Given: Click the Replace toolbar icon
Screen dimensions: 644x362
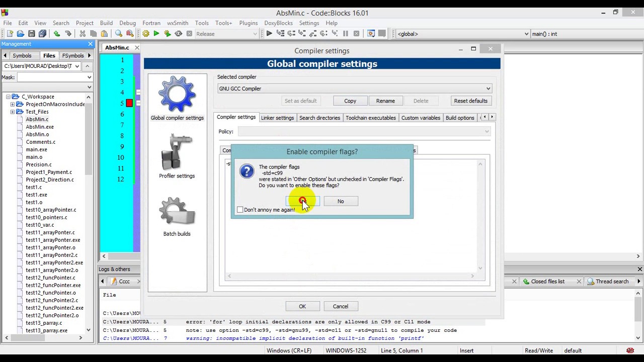Looking at the screenshot, I should point(130,34).
